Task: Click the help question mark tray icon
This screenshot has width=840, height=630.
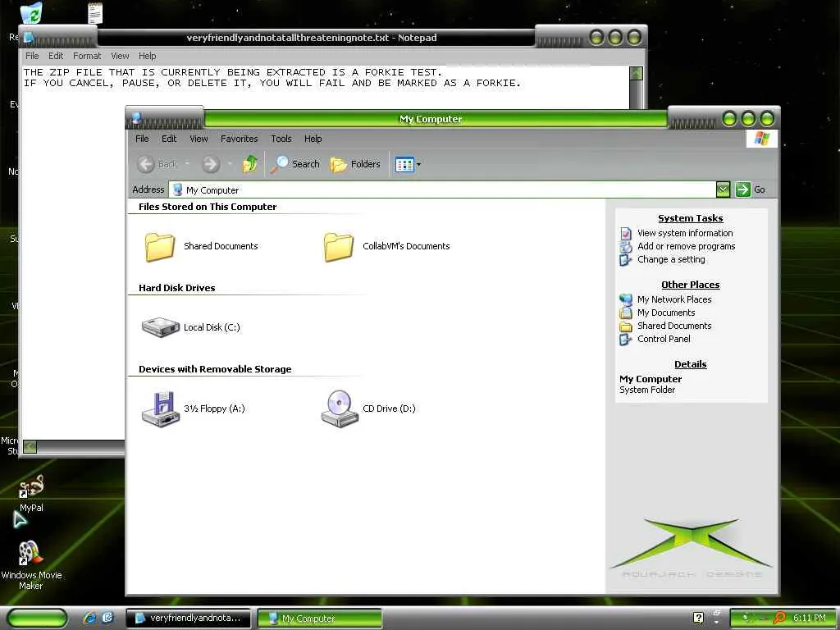Action: (698, 618)
